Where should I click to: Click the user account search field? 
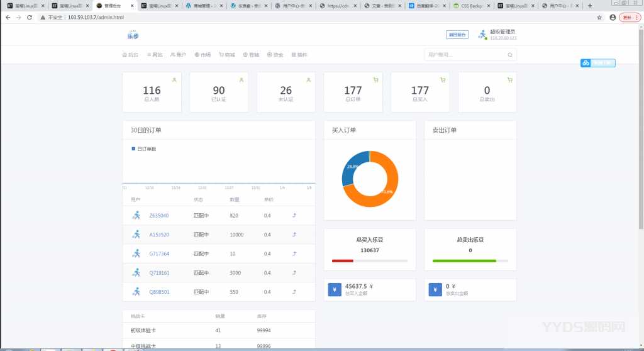pos(465,55)
